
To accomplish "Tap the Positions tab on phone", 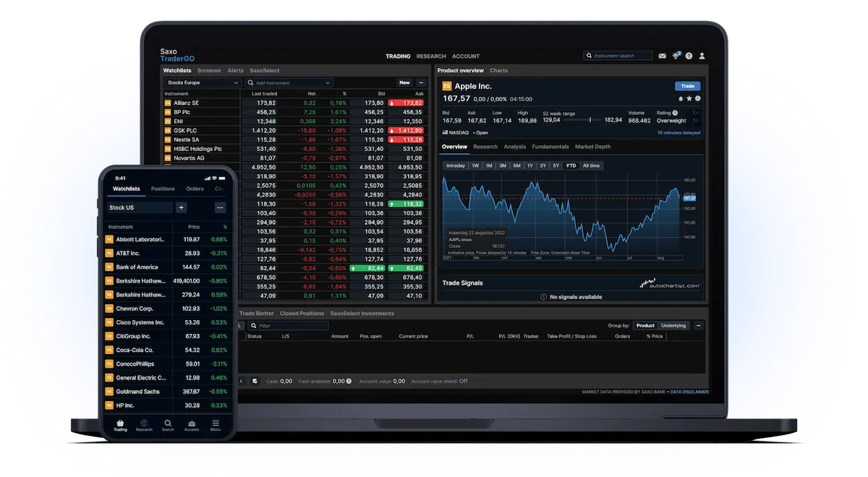I will (x=163, y=189).
